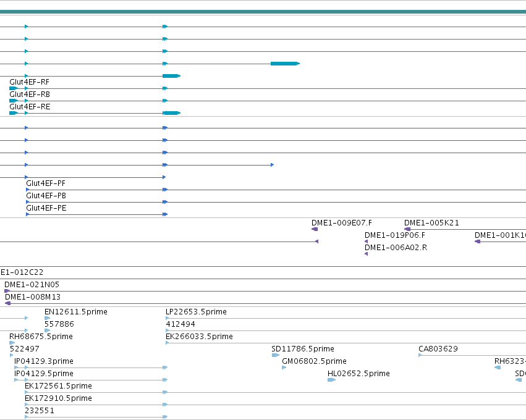The image size is (526, 420).
Task: Select the EK172910.5prime EST label
Action: click(58, 398)
